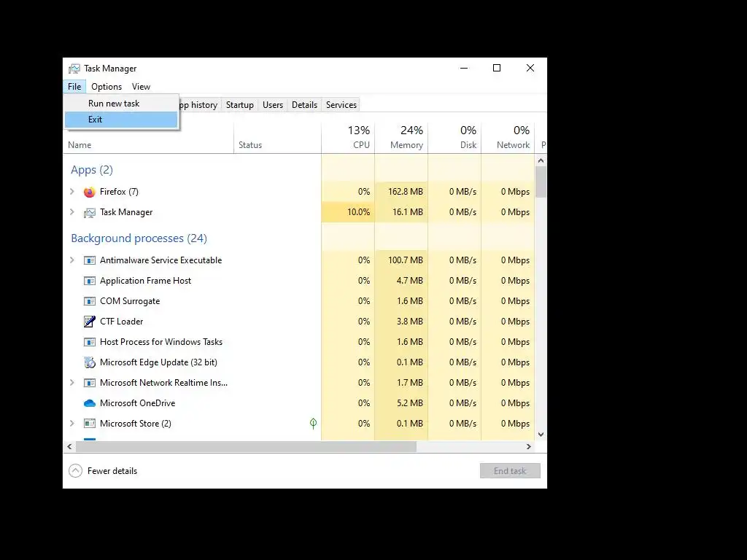Viewport: 747px width, 560px height.
Task: Click the Task Manager process row icon
Action: (x=89, y=212)
